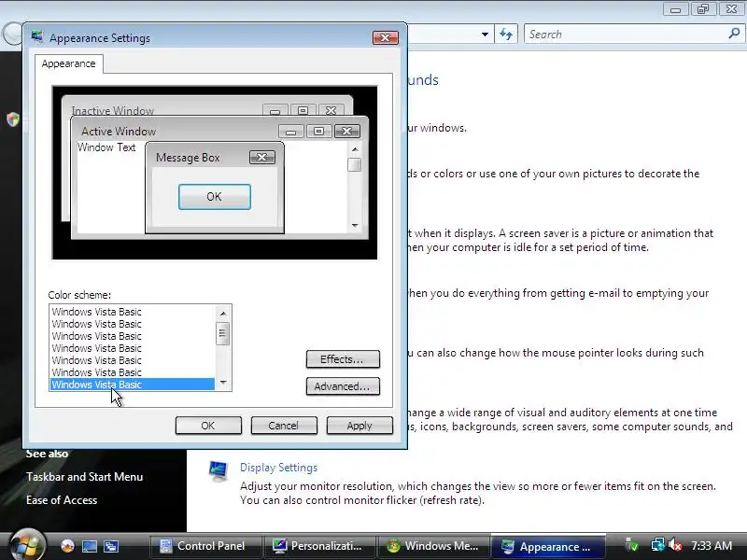Click the color scheme list's scrollbar thumb
This screenshot has height=560, width=747.
click(222, 333)
